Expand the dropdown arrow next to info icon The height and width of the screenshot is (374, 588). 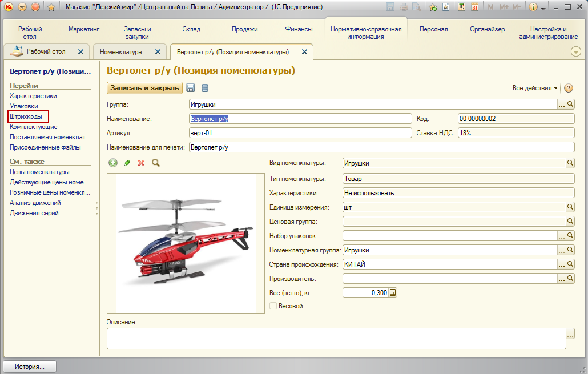543,8
